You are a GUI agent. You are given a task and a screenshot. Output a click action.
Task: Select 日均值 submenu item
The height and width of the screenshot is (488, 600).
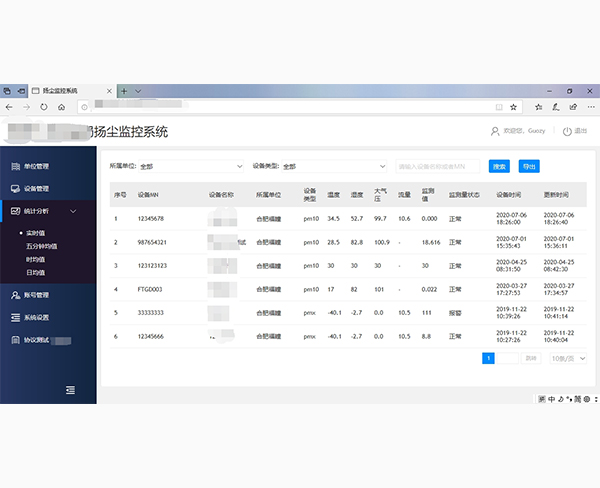36,273
